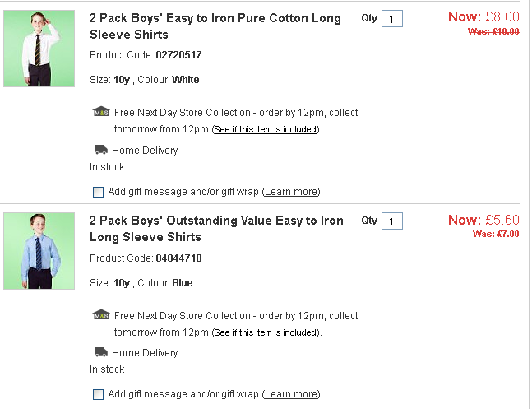Click 'See if this item is included' for blue shirts
Viewport: 532px width, 409px height.
266,332
